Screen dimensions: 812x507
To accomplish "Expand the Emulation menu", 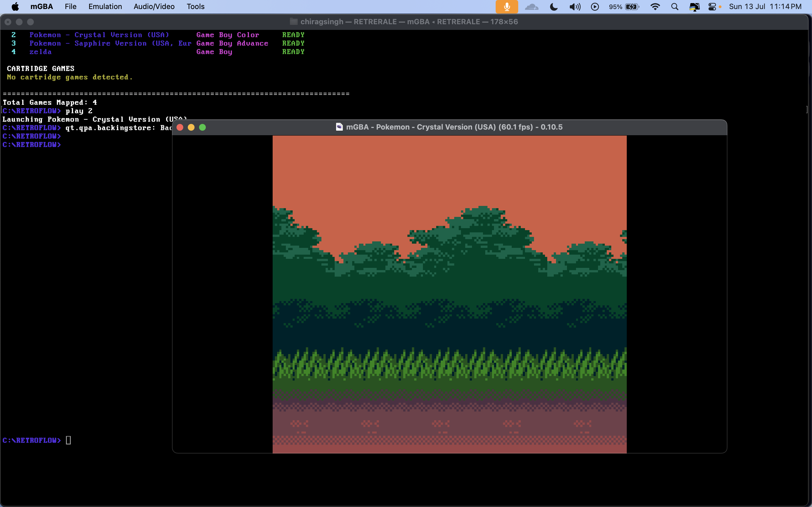I will click(105, 7).
